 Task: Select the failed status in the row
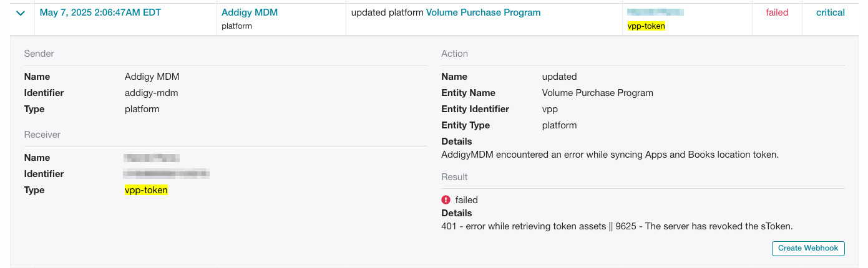pos(777,12)
